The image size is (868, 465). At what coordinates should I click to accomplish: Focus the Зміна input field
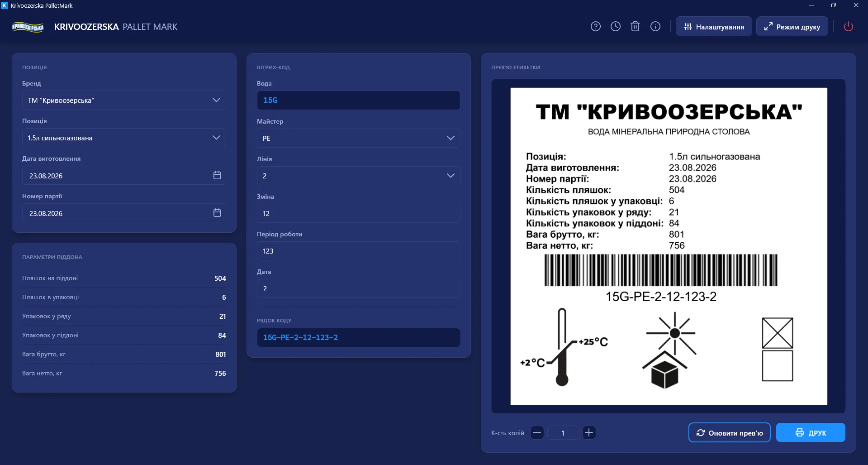pyautogui.click(x=359, y=213)
